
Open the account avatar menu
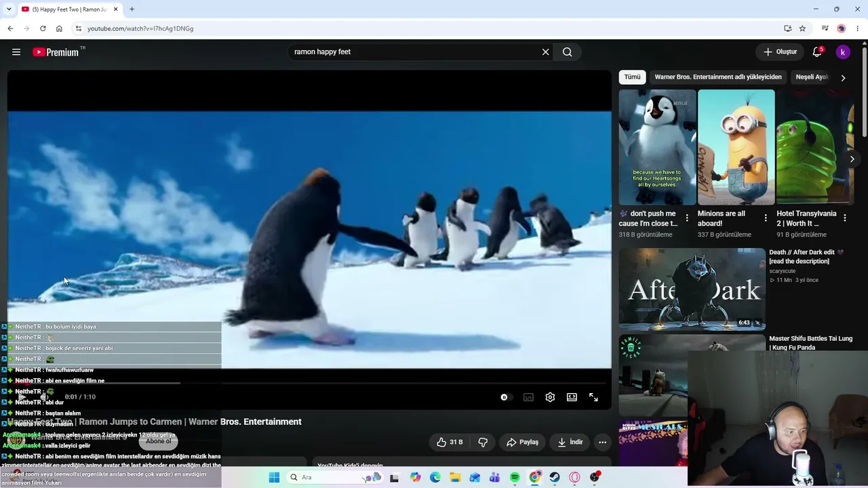point(843,52)
